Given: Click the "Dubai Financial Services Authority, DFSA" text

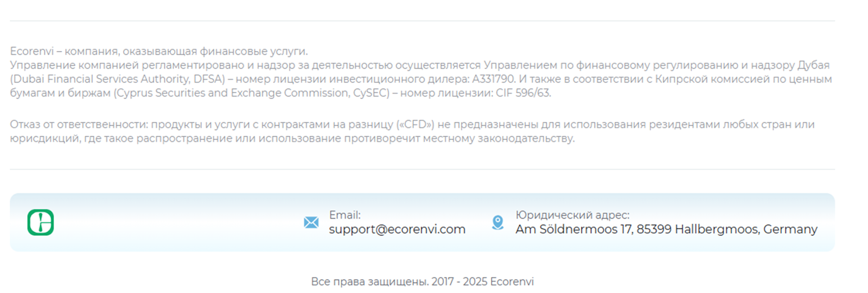Looking at the screenshot, I should [x=117, y=79].
